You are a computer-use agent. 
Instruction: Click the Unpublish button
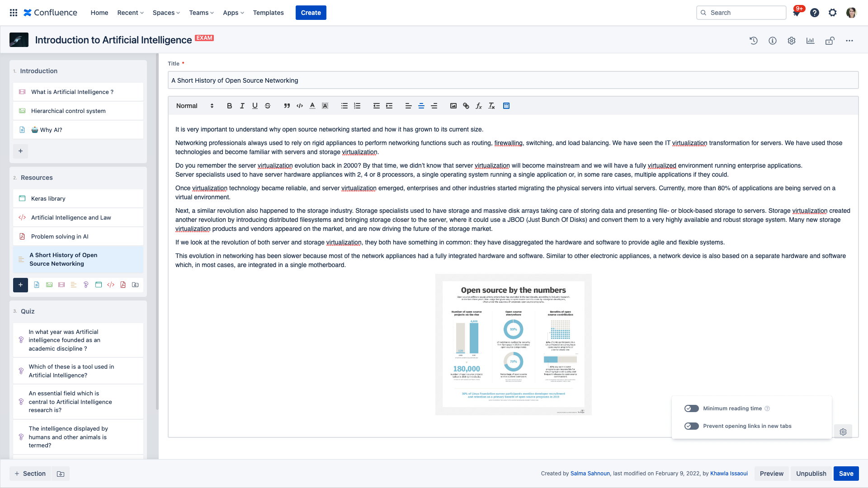pyautogui.click(x=811, y=474)
